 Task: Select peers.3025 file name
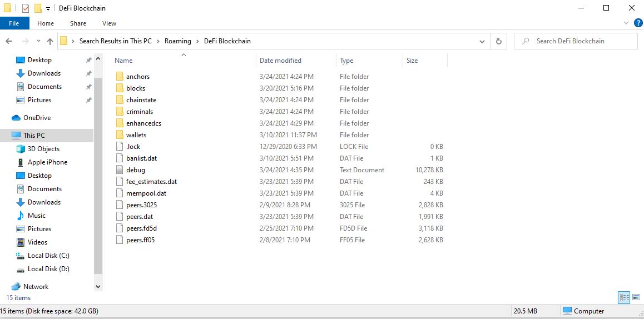click(x=141, y=205)
